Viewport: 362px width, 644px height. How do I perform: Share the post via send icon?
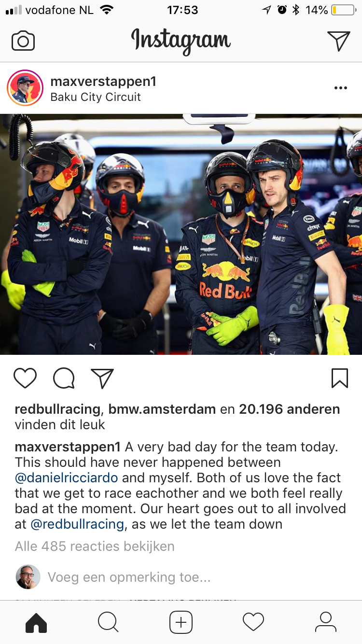point(102,378)
